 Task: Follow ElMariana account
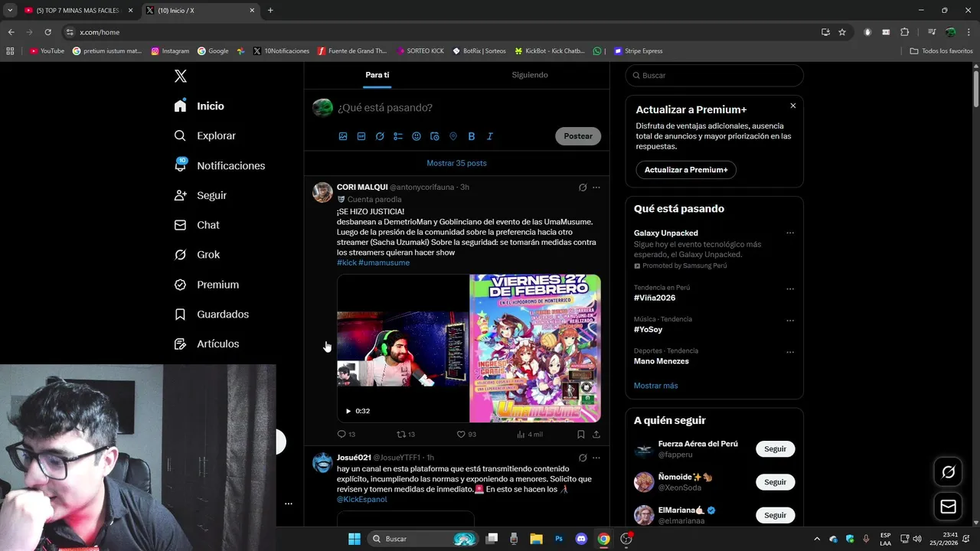click(x=775, y=515)
